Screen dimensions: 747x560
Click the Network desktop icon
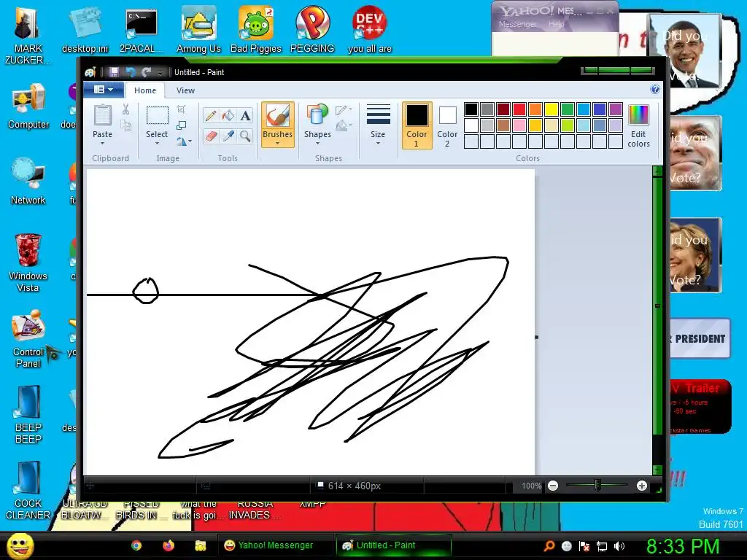28,181
